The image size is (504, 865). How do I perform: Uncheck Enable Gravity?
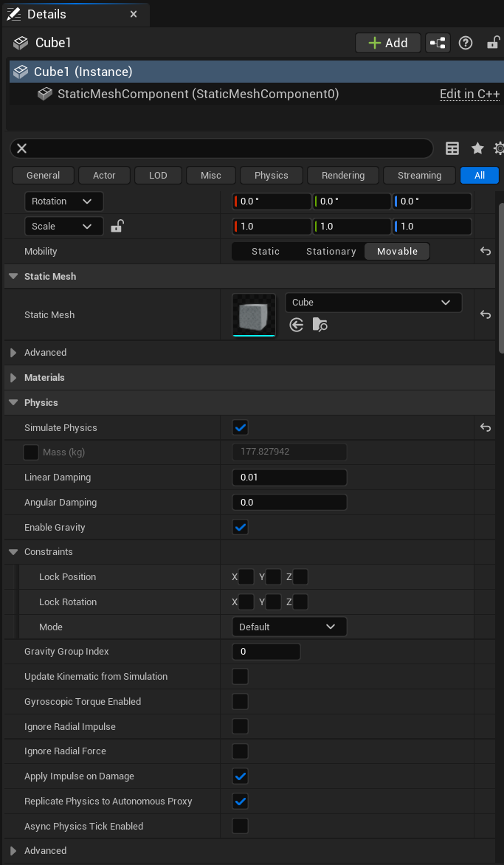pos(241,528)
